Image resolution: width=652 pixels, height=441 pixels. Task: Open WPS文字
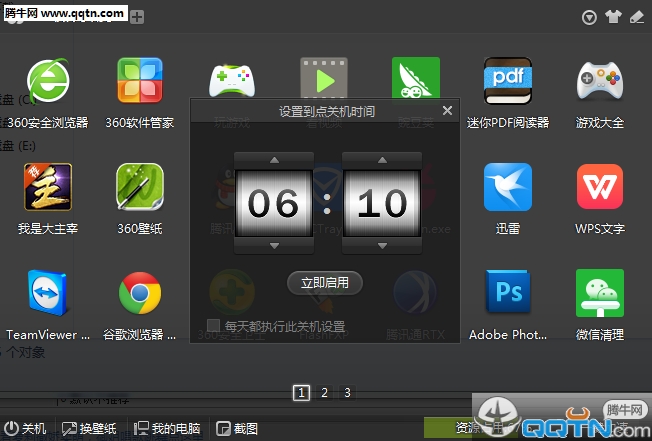tap(600, 186)
